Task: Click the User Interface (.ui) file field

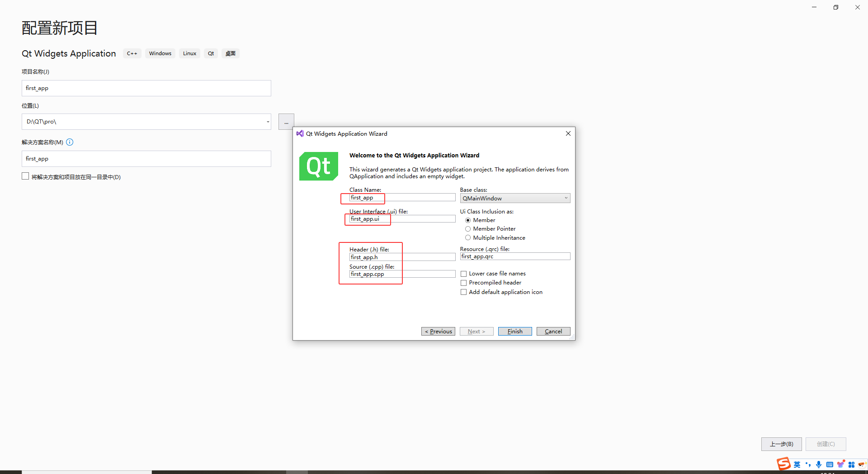Action: pyautogui.click(x=402, y=219)
